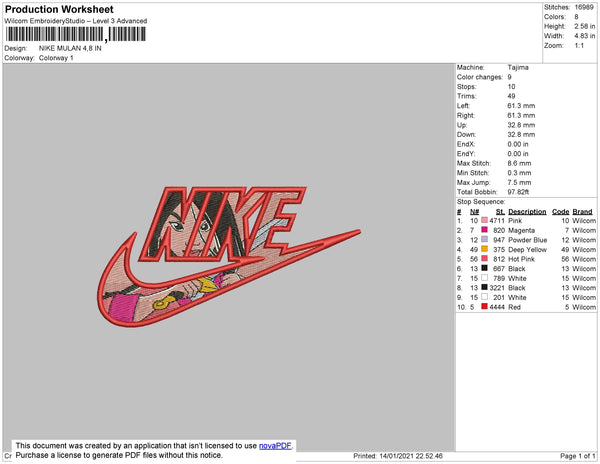Click the Magenta description in row 2
The height and width of the screenshot is (464, 600).
pyautogui.click(x=521, y=230)
